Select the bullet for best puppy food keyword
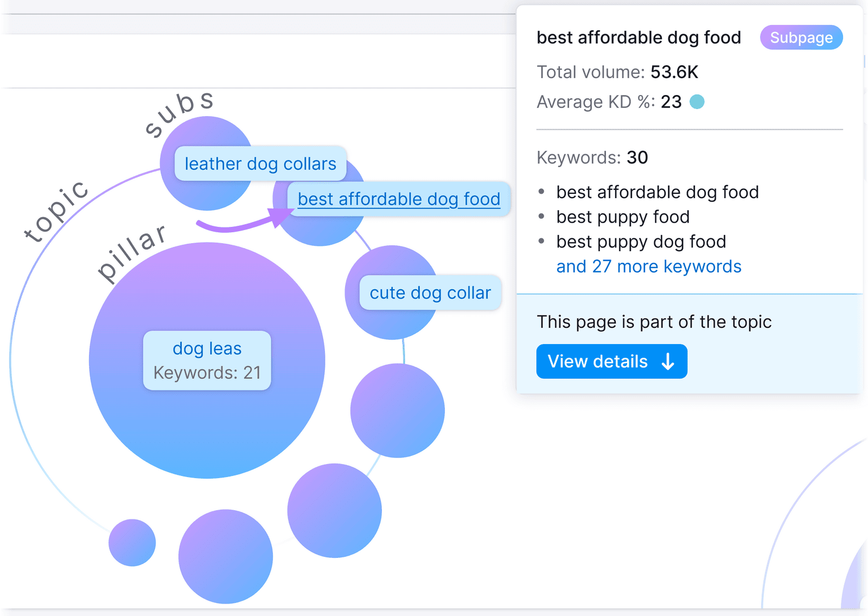This screenshot has height=616, width=868. point(542,216)
